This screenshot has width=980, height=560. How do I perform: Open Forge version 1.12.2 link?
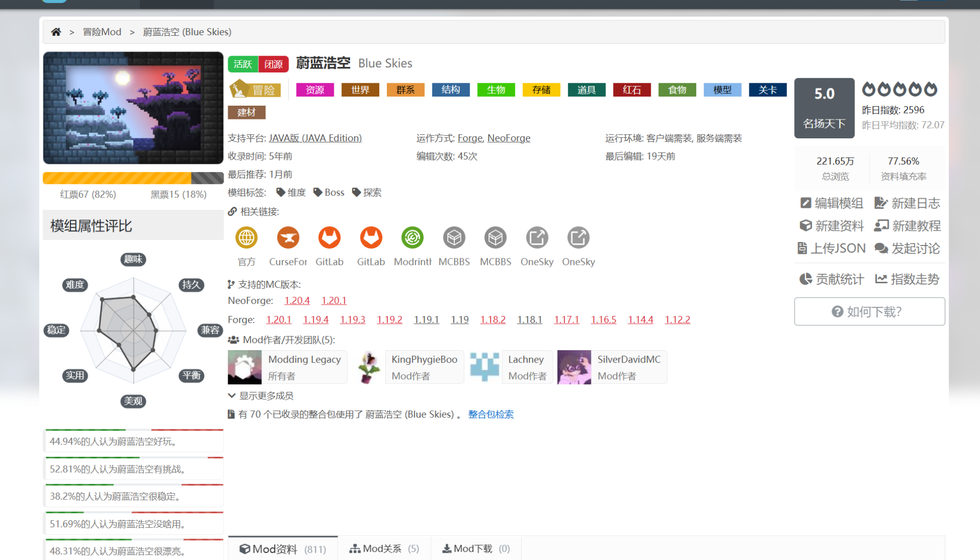(x=677, y=320)
